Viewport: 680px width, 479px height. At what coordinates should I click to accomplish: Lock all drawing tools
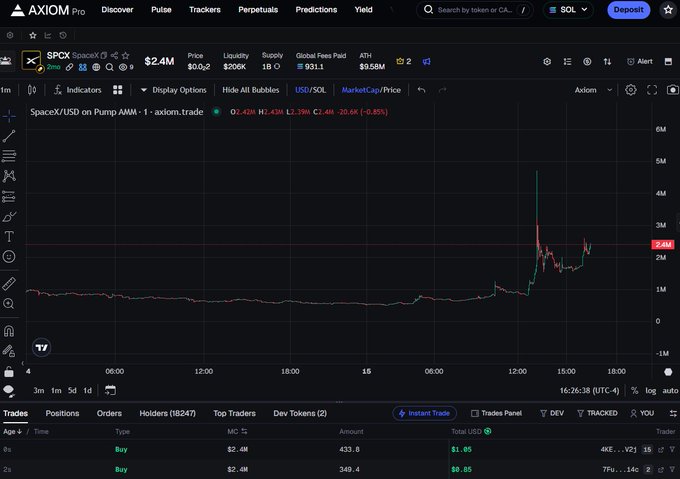9,371
